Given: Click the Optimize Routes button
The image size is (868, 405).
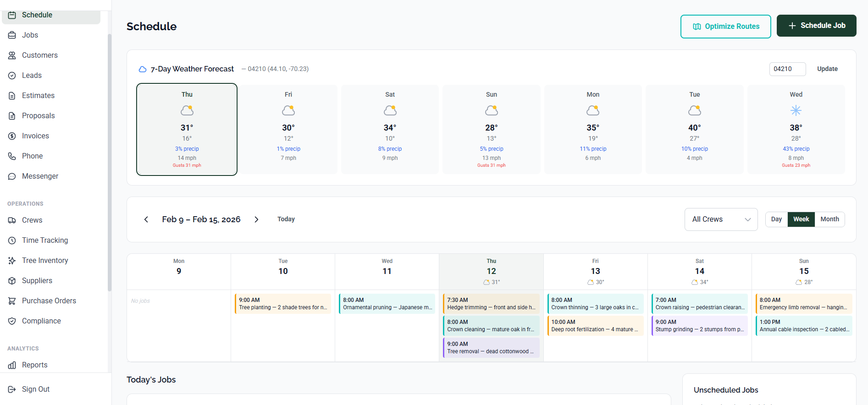Looking at the screenshot, I should (725, 27).
